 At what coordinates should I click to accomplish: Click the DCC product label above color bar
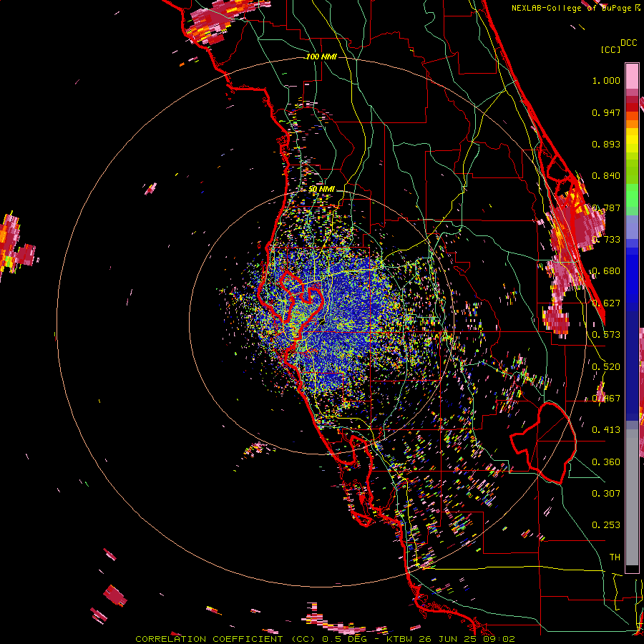(629, 43)
